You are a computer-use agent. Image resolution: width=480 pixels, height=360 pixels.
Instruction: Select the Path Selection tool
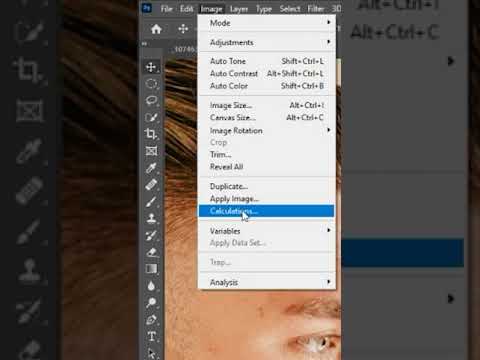click(x=151, y=353)
